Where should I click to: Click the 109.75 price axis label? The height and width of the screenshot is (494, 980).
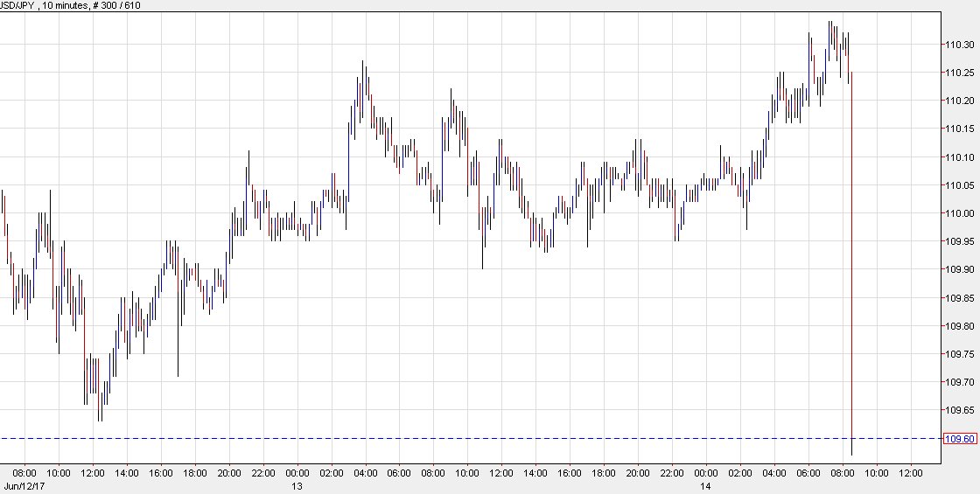(x=959, y=354)
